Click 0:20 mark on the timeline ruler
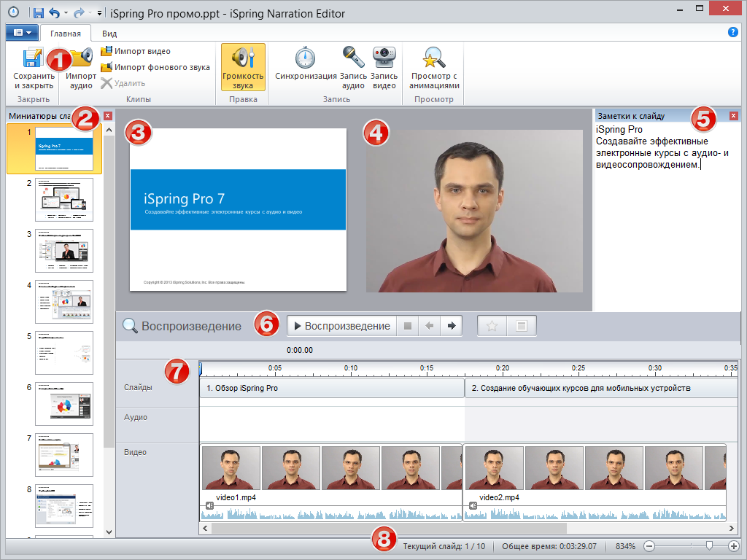Image resolution: width=747 pixels, height=560 pixels. [502, 368]
